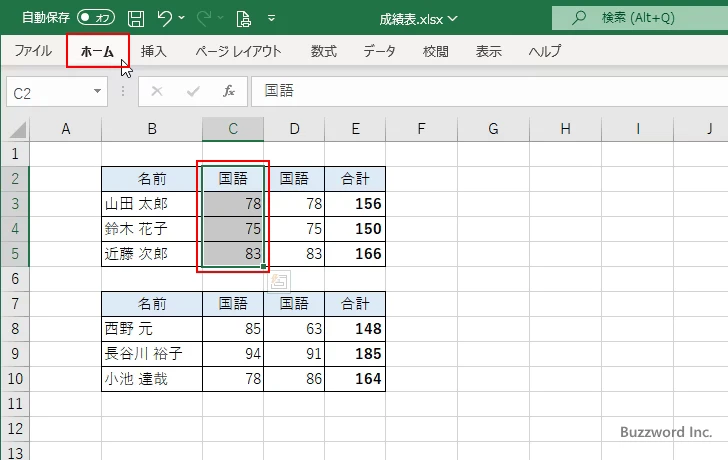Expand the Name Box dropdown arrow
Screen dimensions: 728x460
(98, 91)
